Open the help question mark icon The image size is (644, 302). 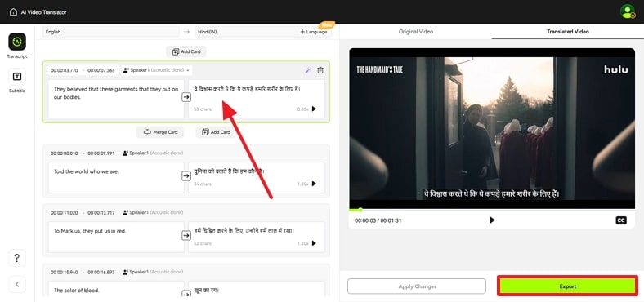[17, 258]
